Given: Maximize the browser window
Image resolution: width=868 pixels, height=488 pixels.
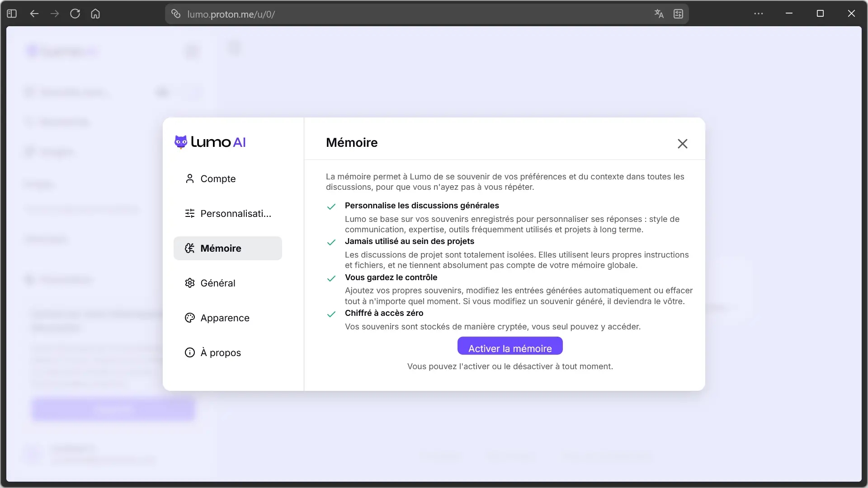Looking at the screenshot, I should [x=820, y=14].
